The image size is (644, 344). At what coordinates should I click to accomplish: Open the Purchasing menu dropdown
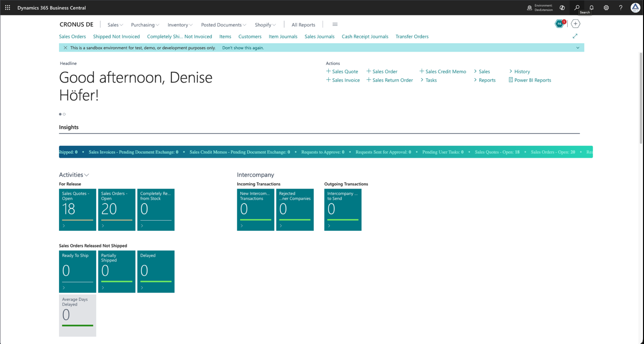pos(145,25)
